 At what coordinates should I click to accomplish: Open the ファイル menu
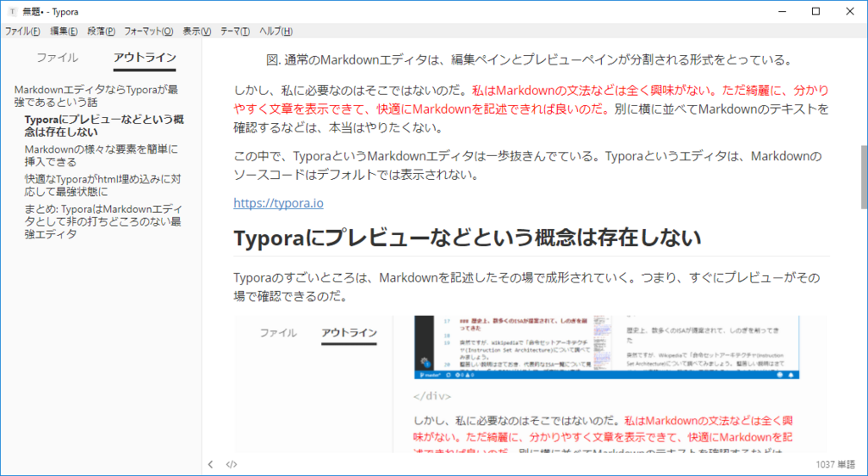pos(22,31)
